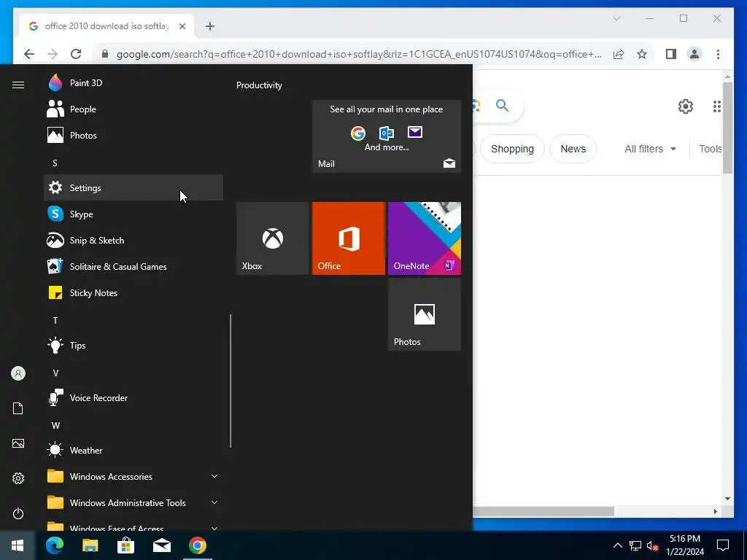
Task: Open Pictures from the Start sidebar
Action: click(18, 443)
